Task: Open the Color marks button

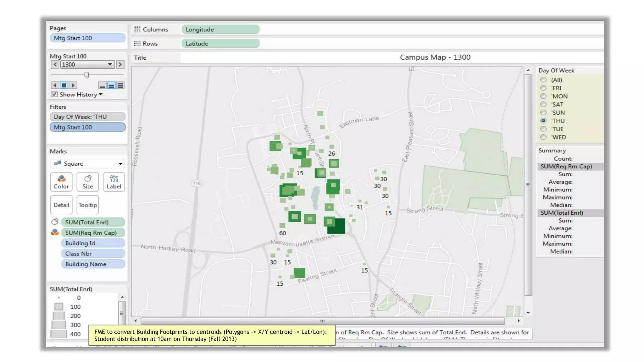Action: pyautogui.click(x=61, y=182)
